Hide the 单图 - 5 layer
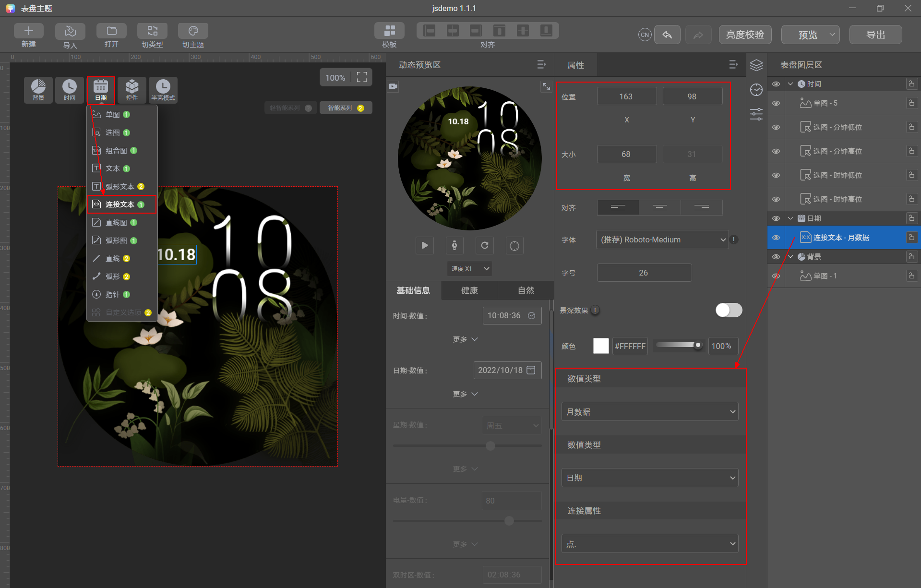 776,103
